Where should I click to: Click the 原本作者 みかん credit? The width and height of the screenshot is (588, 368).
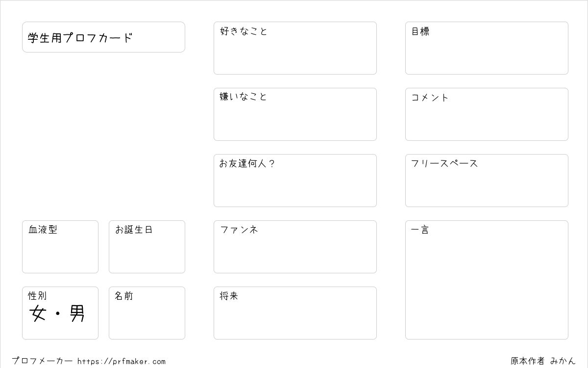[x=543, y=361]
